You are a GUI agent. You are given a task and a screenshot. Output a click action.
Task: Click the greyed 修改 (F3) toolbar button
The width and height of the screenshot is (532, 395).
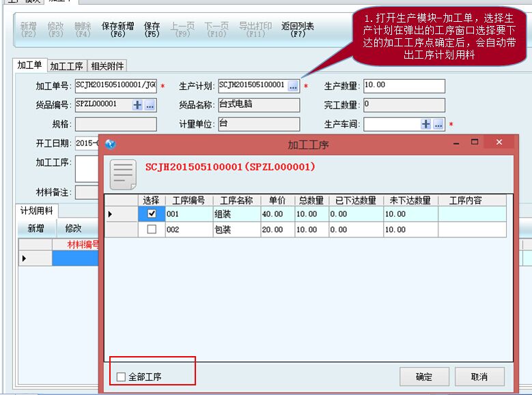click(55, 29)
